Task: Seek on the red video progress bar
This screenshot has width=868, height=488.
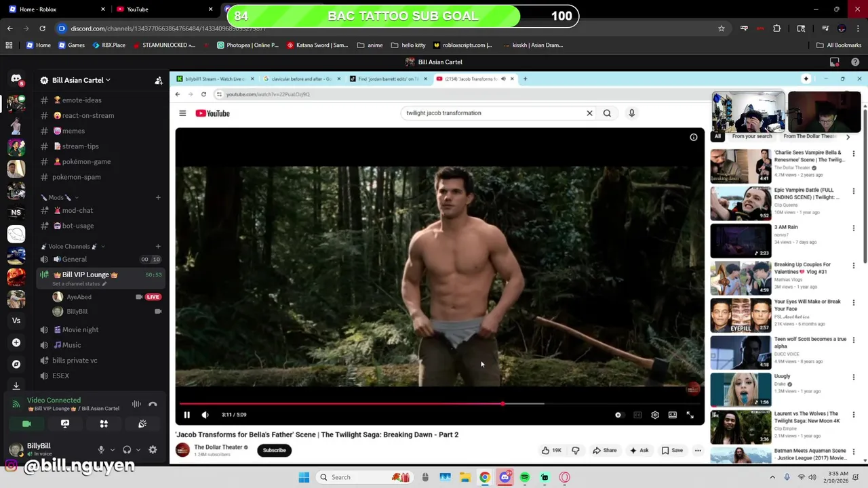Action: 439,404
